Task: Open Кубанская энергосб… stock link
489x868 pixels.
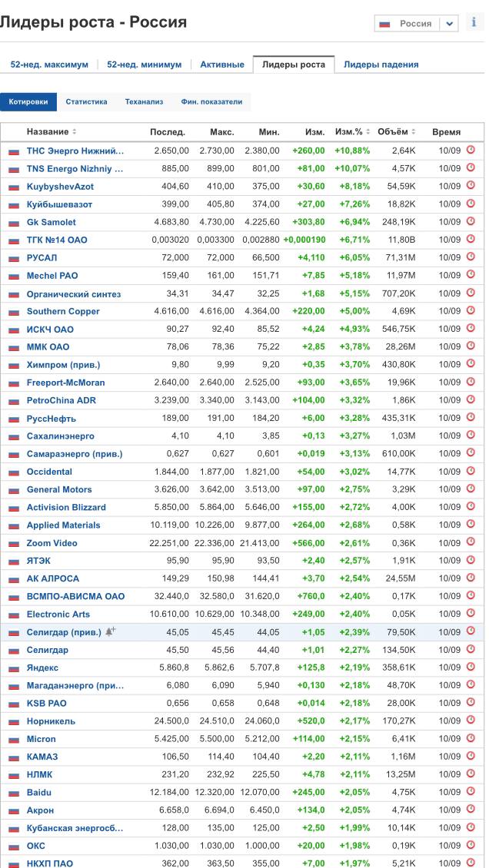Action: tap(75, 828)
